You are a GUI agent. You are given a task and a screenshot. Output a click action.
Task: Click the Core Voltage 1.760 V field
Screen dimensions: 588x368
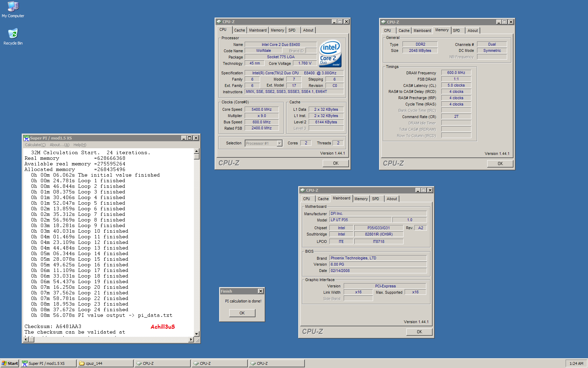point(305,63)
